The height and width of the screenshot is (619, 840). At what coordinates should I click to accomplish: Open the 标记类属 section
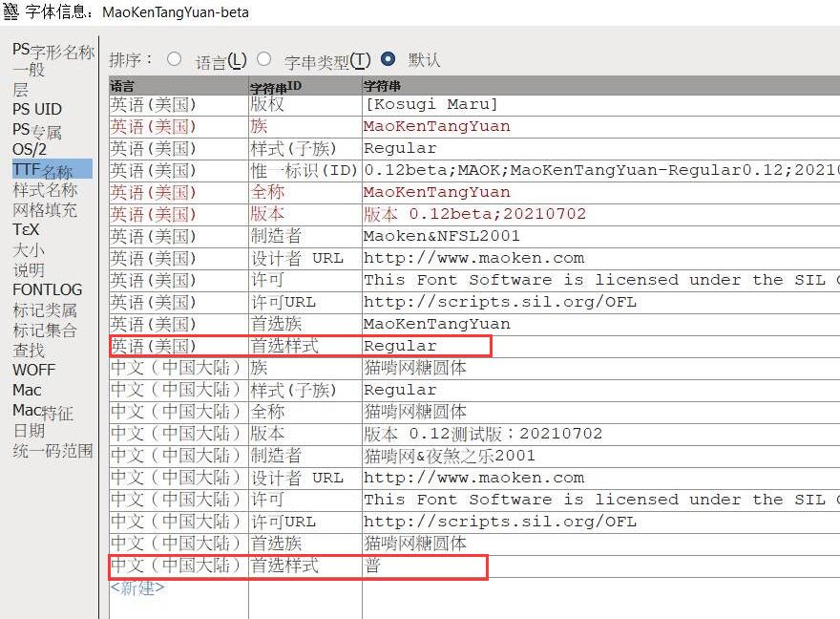[45, 310]
